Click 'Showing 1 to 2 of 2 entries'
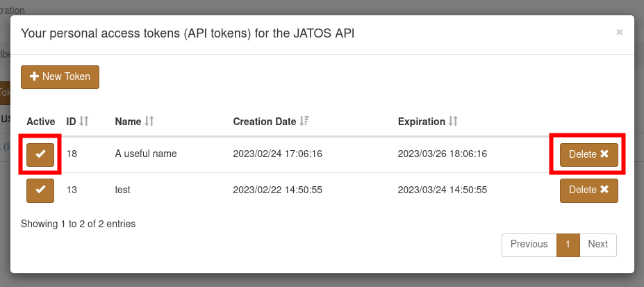The width and height of the screenshot is (644, 287). click(78, 224)
